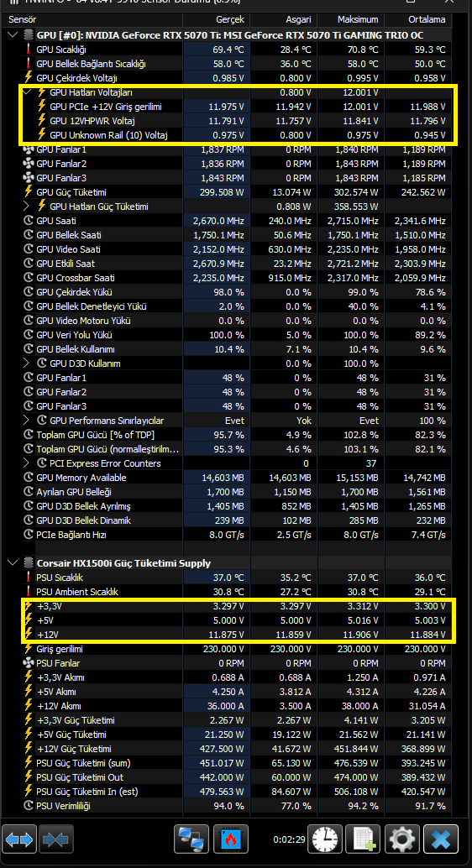
Task: Click the lightning icon beside GPU Güç Tüketimi
Action: pos(29,192)
